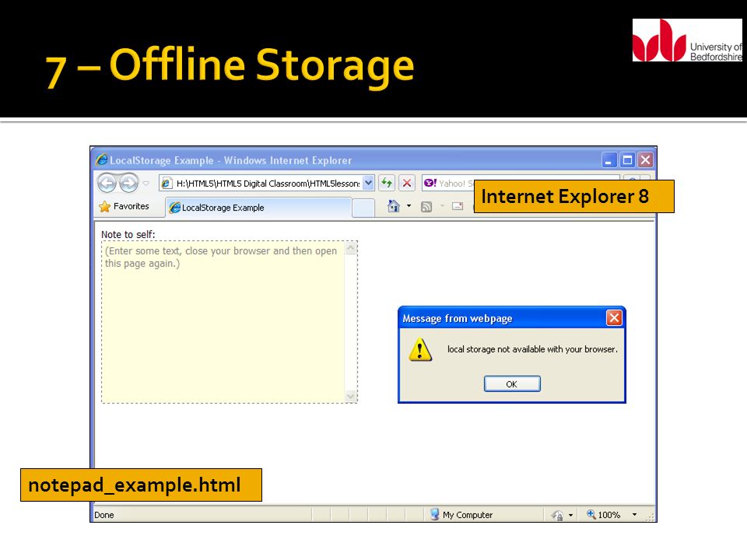
Task: Click the Home page icon
Action: pyautogui.click(x=394, y=206)
